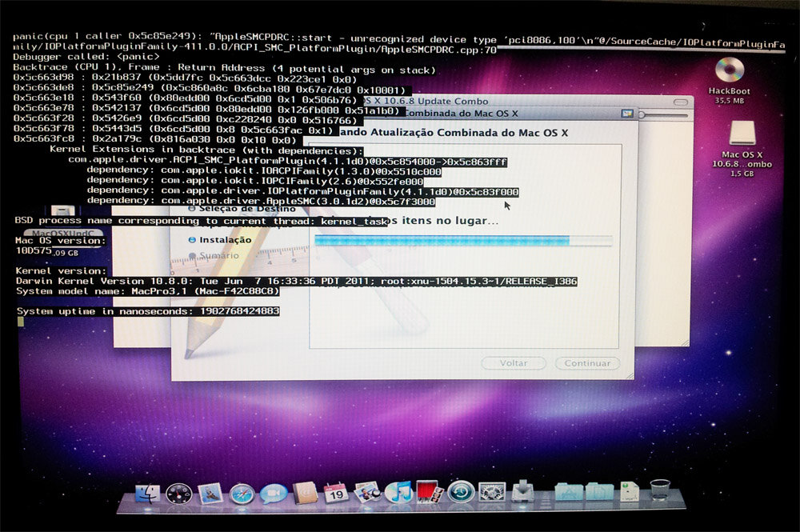Launch Dashboard from the dock

tap(178, 493)
